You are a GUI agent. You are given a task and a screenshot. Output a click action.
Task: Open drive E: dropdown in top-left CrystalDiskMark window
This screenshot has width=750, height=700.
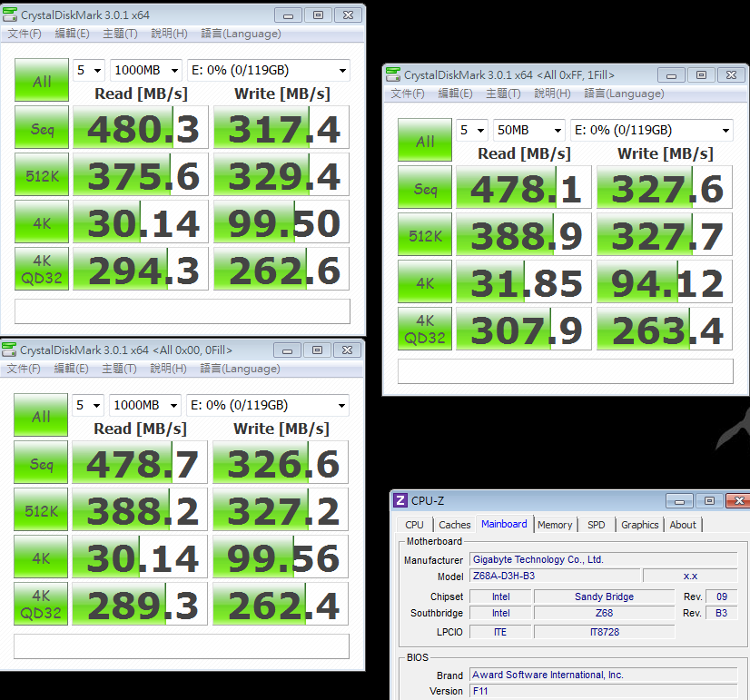pyautogui.click(x=269, y=70)
